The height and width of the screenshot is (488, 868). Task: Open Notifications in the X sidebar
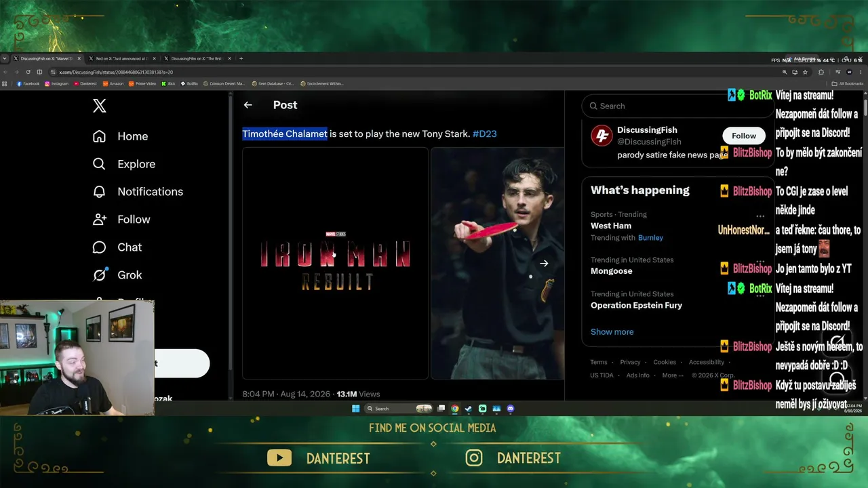(138, 192)
